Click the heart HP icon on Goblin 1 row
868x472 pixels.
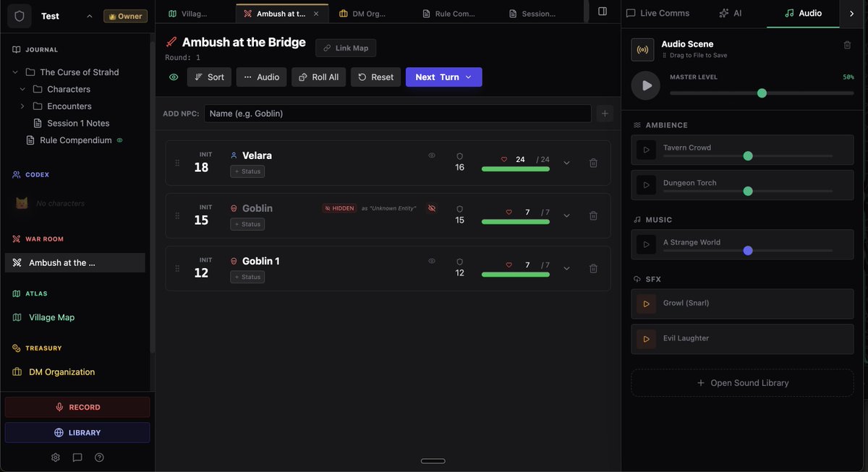509,265
